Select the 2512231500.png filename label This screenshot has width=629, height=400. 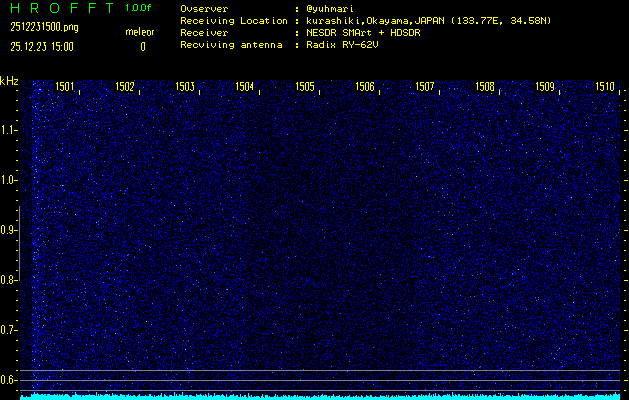[39, 27]
